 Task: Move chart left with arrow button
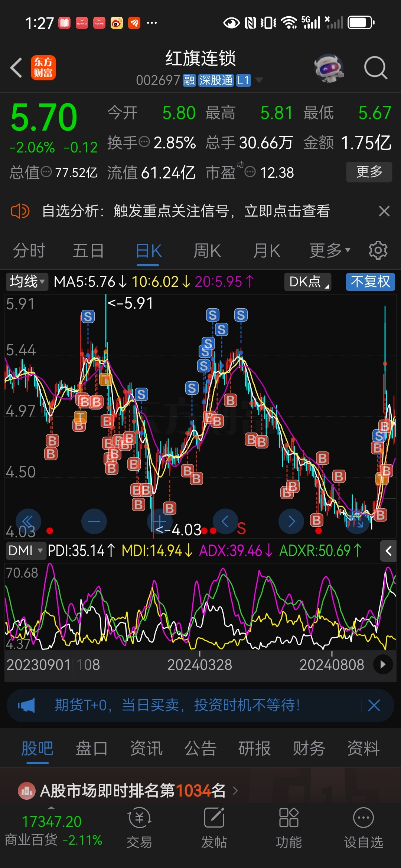coord(225,521)
